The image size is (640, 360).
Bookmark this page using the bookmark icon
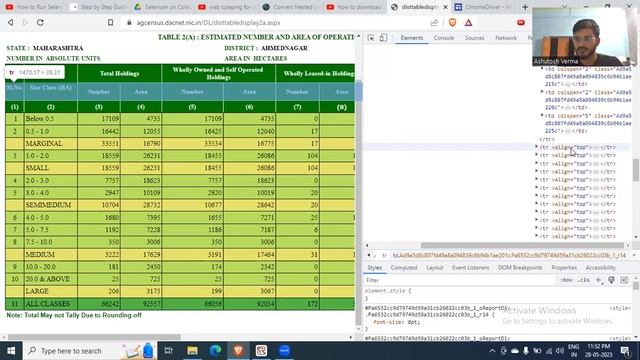coord(110,23)
